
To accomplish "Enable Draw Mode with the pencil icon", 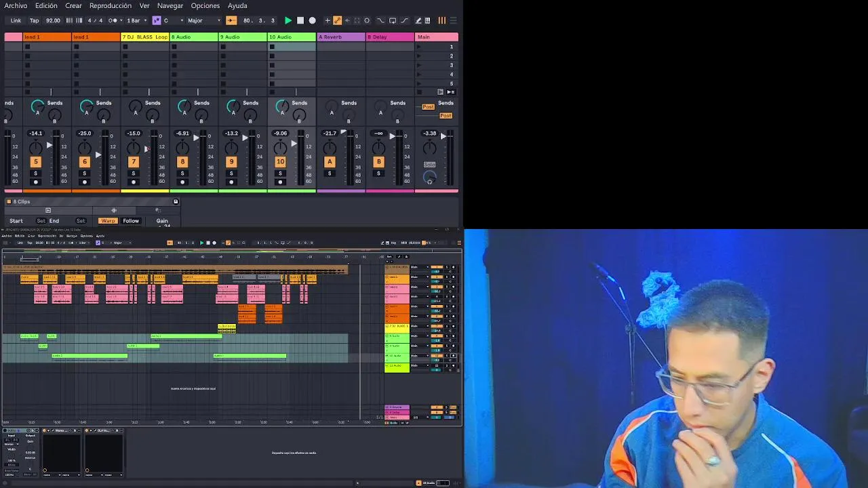I will [418, 20].
